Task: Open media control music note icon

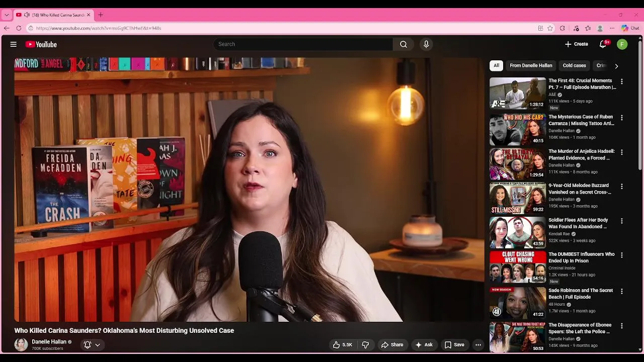Action: click(x=576, y=28)
